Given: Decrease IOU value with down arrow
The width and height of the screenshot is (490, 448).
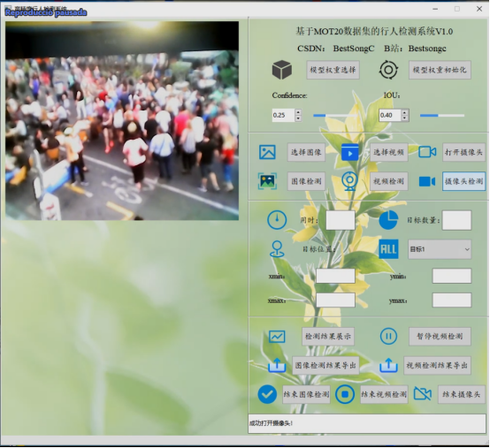Looking at the screenshot, I should point(405,118).
